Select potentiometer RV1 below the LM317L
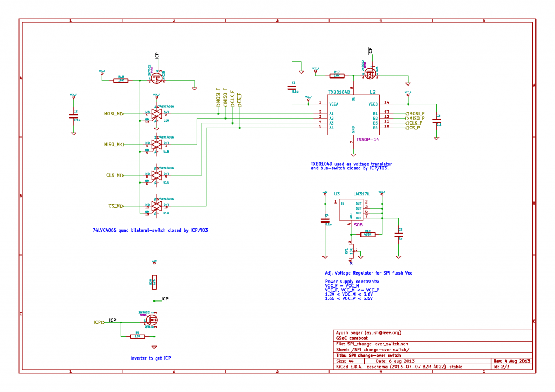The height and width of the screenshot is (392, 555). [351, 250]
